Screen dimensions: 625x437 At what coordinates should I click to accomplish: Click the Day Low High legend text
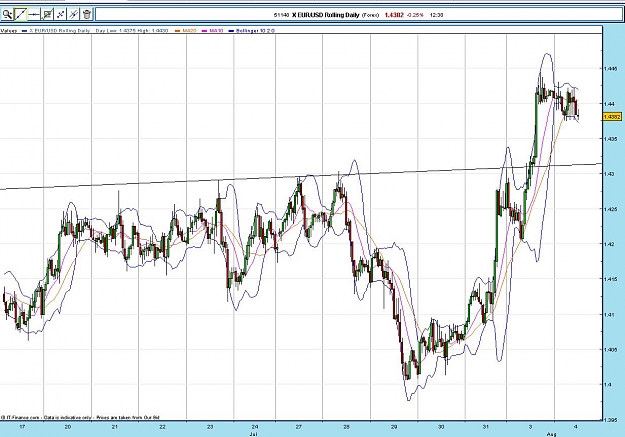pos(132,31)
